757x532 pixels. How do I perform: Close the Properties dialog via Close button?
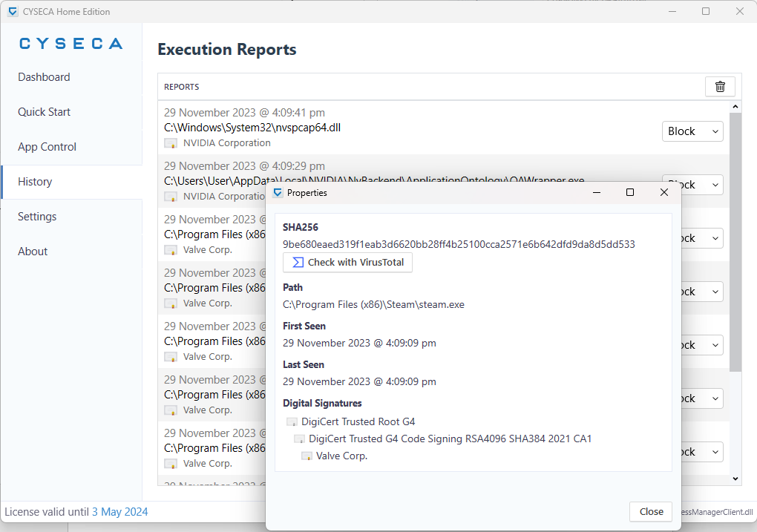pos(651,512)
